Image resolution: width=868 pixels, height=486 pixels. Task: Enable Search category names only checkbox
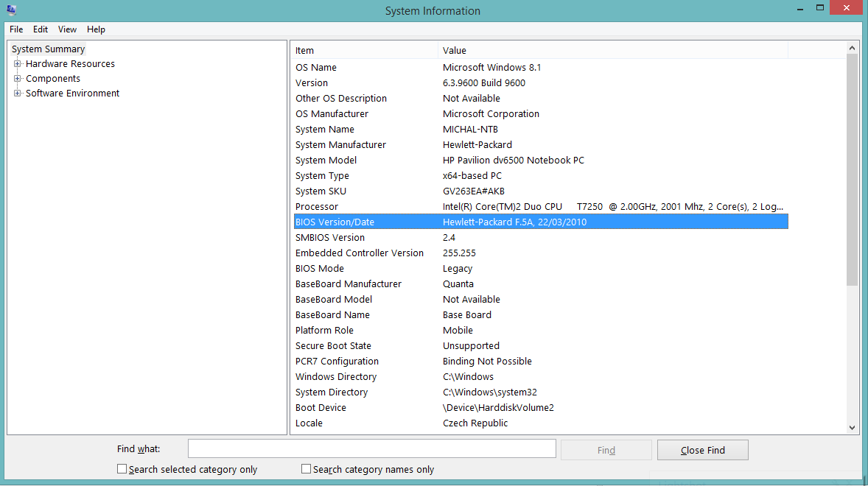(306, 469)
